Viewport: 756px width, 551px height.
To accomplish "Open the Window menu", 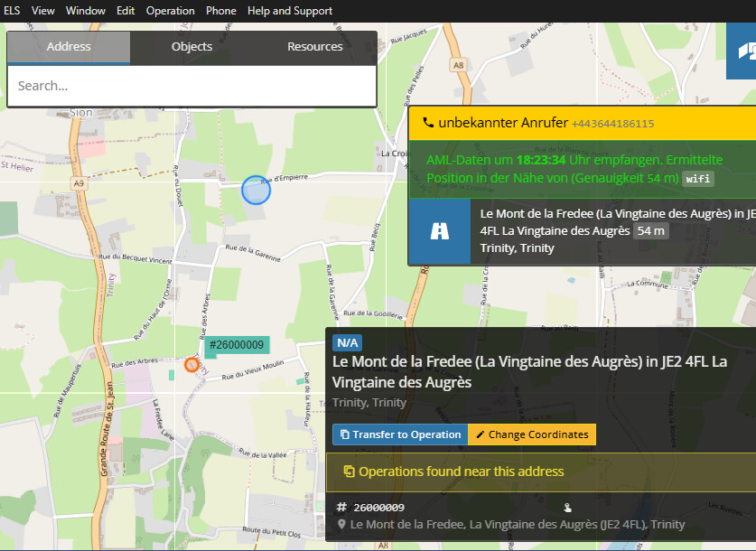I will point(86,11).
